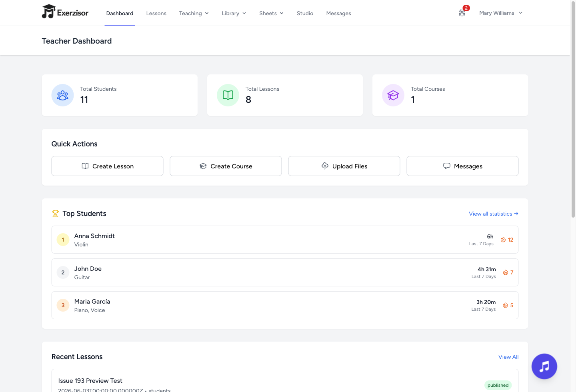Click the 6h practice time for Anna Schmidt
The width and height of the screenshot is (576, 392).
(x=490, y=236)
